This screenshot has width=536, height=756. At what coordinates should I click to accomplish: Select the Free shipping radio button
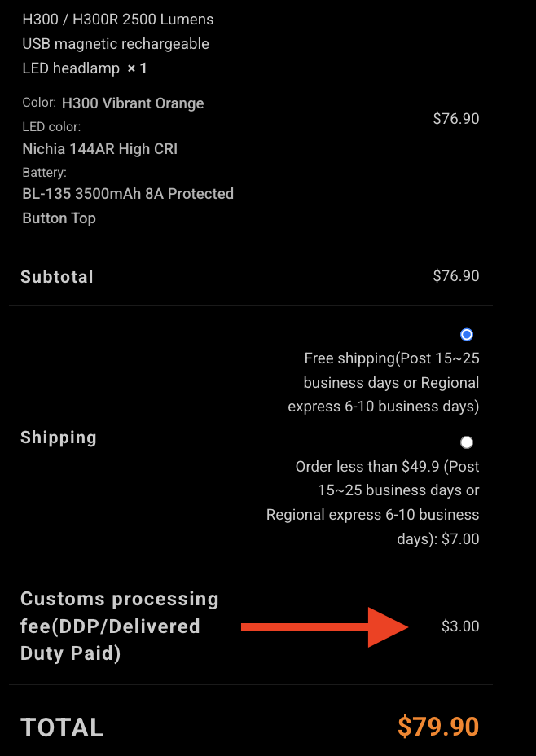(467, 335)
